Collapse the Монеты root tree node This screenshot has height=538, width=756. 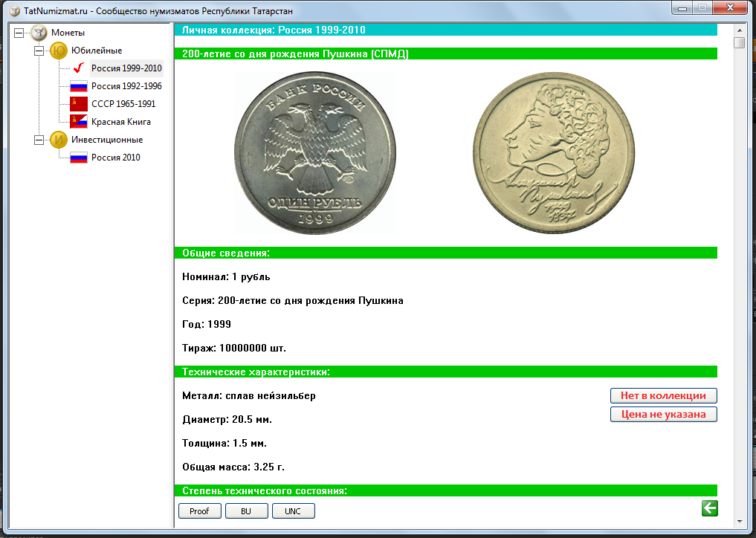tap(19, 33)
